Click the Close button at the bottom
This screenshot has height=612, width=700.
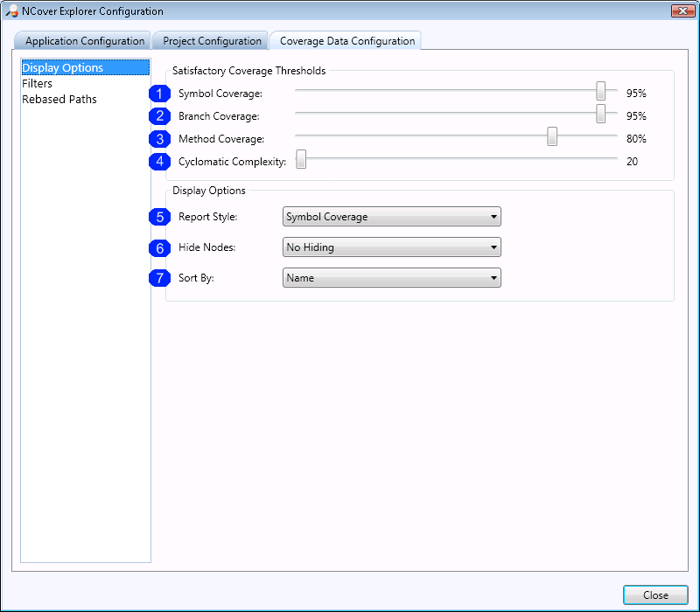[655, 595]
